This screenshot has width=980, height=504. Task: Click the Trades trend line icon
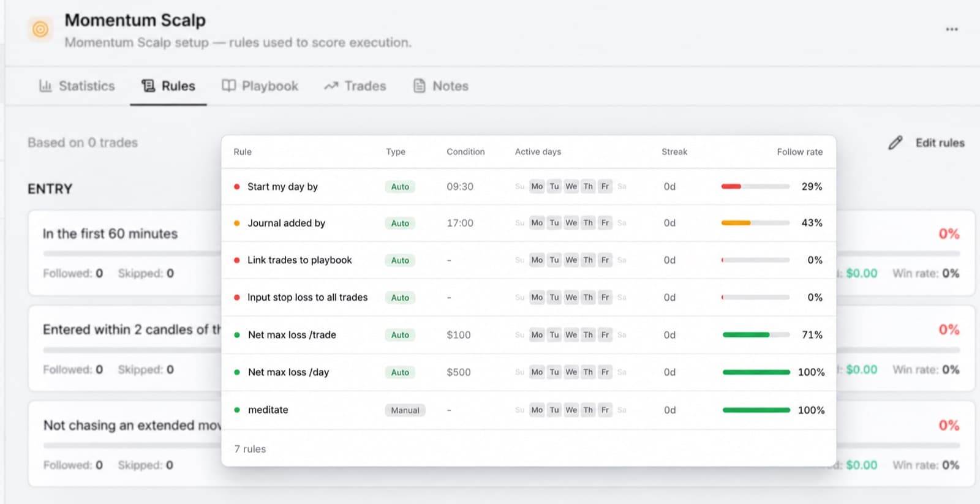[x=331, y=86]
